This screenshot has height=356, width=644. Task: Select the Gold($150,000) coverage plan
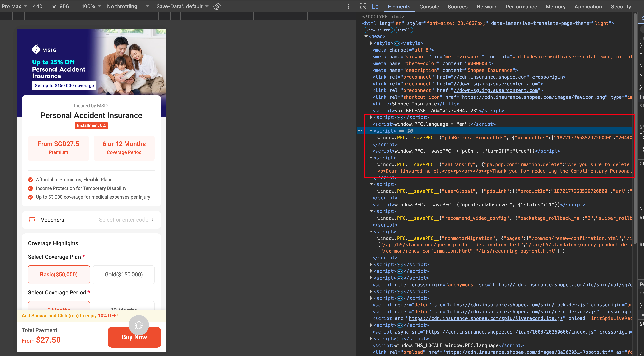pos(124,275)
